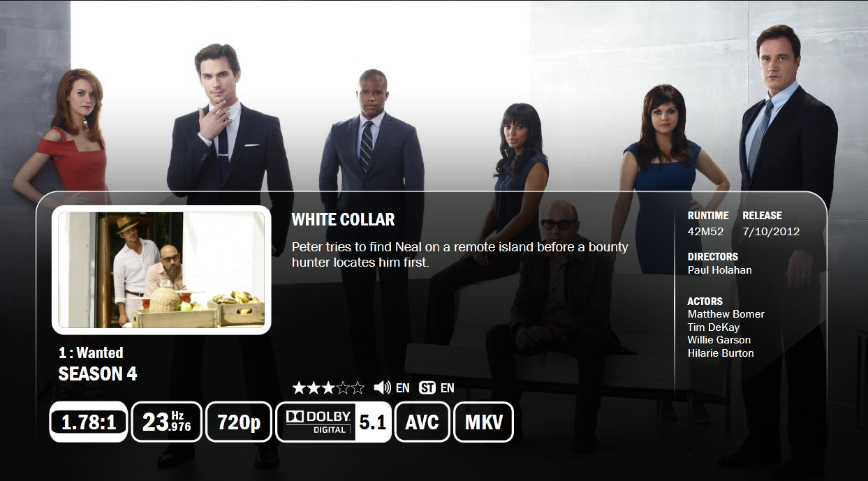
Task: Click the 5.1 audio channels indicator
Action: click(373, 422)
